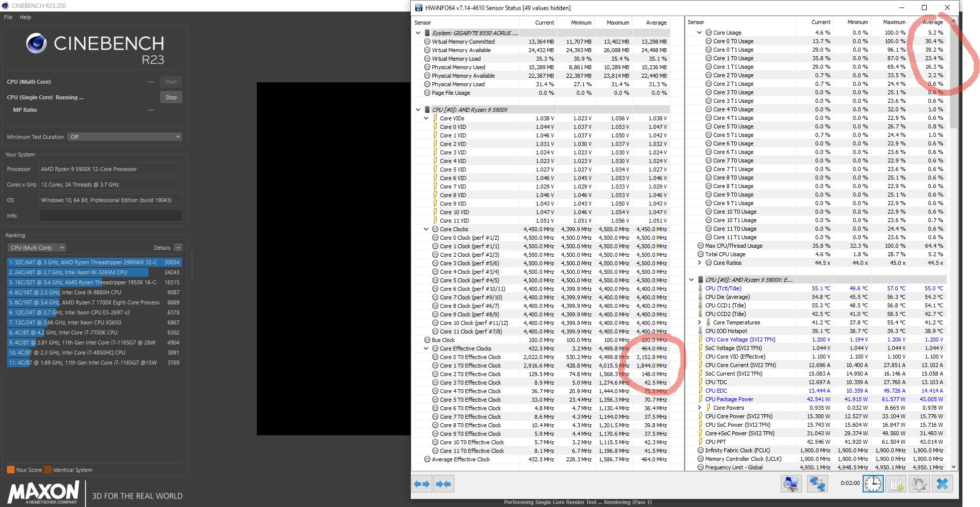Click the left pane Maximum column header
Screen dimensions: 980x507
click(613, 23)
